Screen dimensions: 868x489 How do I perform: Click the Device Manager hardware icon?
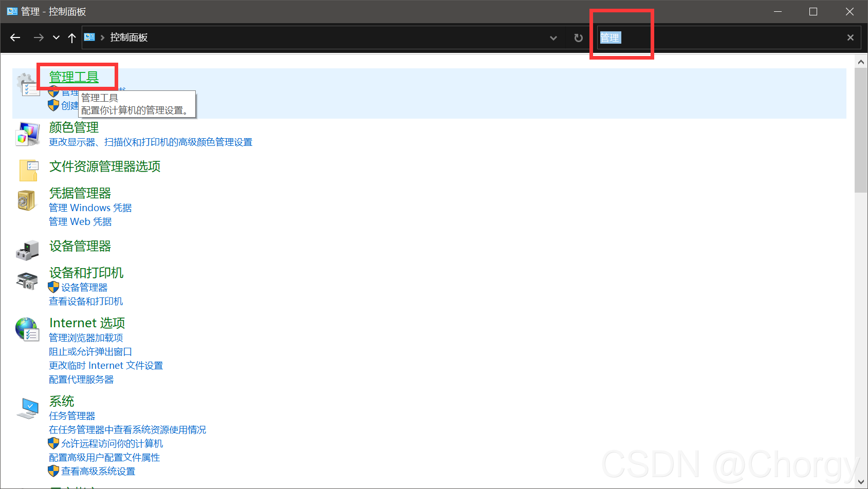(28, 250)
